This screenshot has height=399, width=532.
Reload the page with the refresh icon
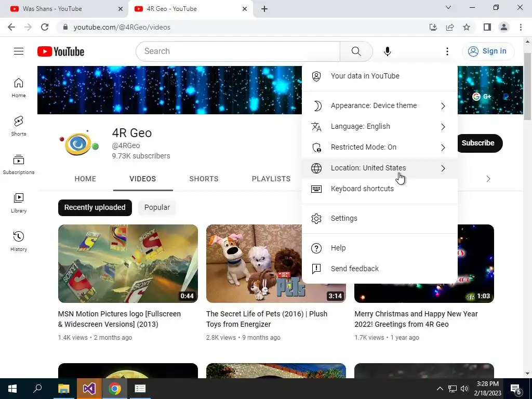[x=45, y=27]
